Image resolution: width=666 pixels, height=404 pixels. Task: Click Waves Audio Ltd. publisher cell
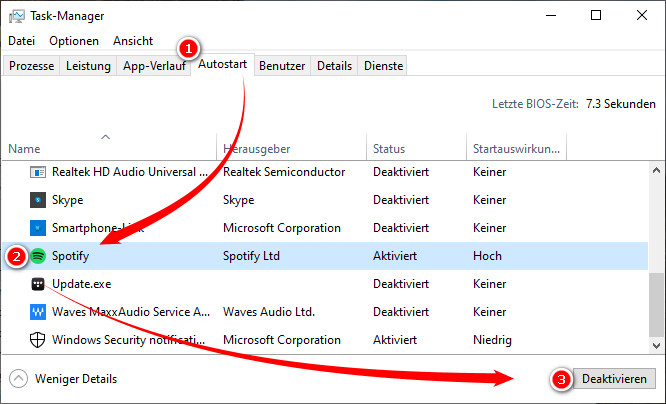[269, 312]
